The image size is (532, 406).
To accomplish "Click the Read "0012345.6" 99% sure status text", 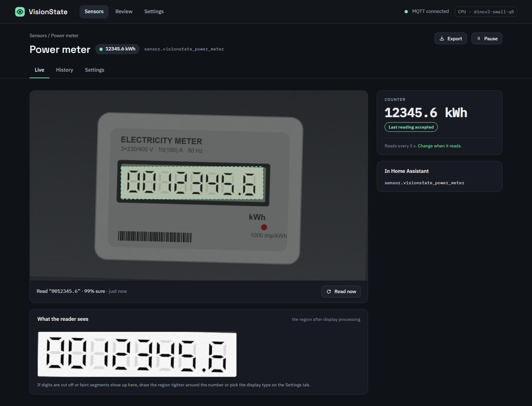I will pos(82,291).
